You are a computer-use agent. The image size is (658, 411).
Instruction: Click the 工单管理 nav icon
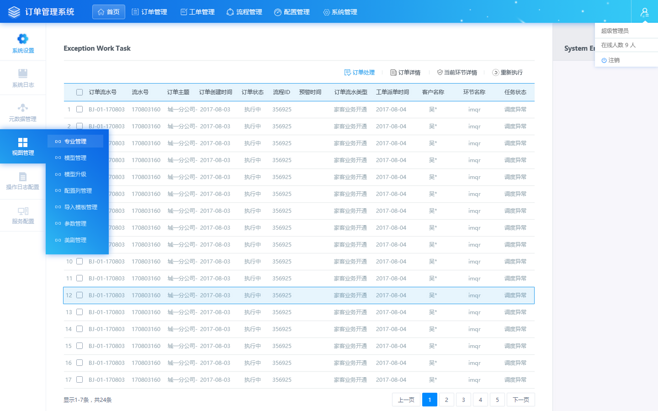click(x=183, y=12)
